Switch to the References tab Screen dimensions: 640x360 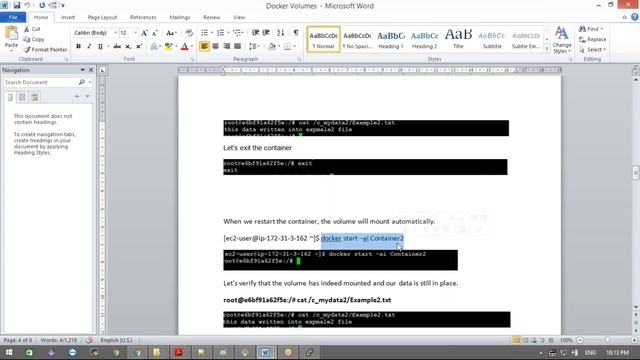pos(143,18)
